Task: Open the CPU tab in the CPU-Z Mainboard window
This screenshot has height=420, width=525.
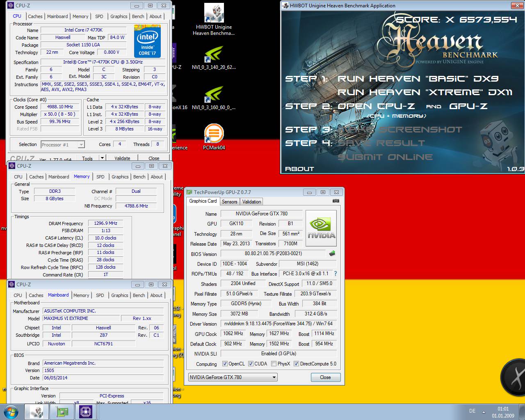Action: (x=18, y=295)
